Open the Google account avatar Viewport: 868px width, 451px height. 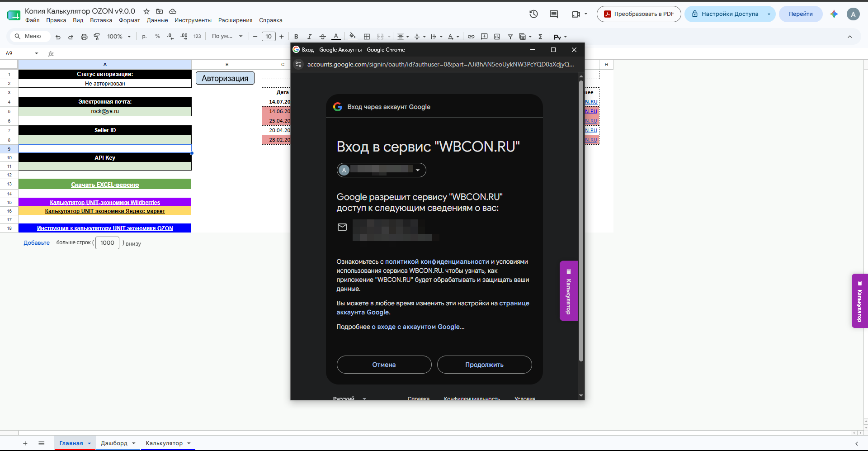pyautogui.click(x=853, y=14)
